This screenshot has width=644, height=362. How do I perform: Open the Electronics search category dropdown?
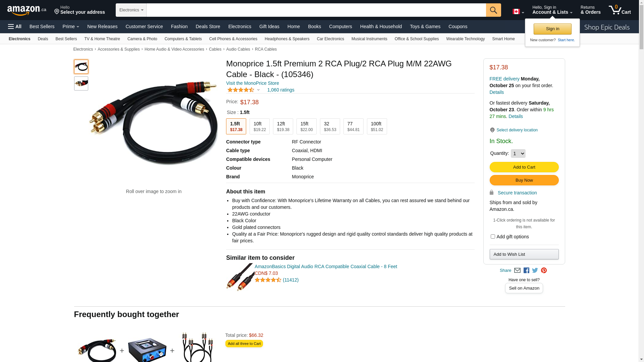click(x=131, y=10)
